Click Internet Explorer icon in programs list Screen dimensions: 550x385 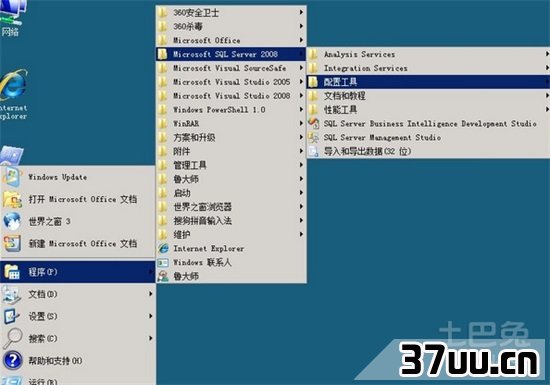[163, 249]
